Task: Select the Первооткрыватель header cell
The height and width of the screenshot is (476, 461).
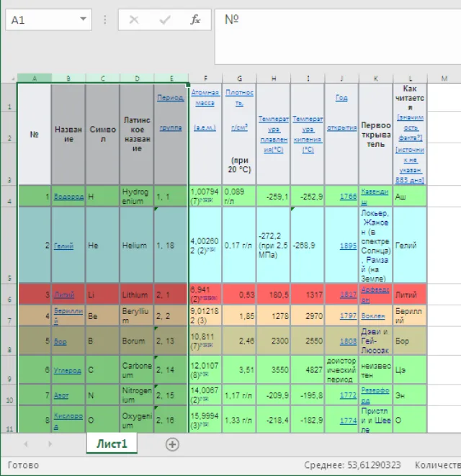Action: pyautogui.click(x=376, y=134)
